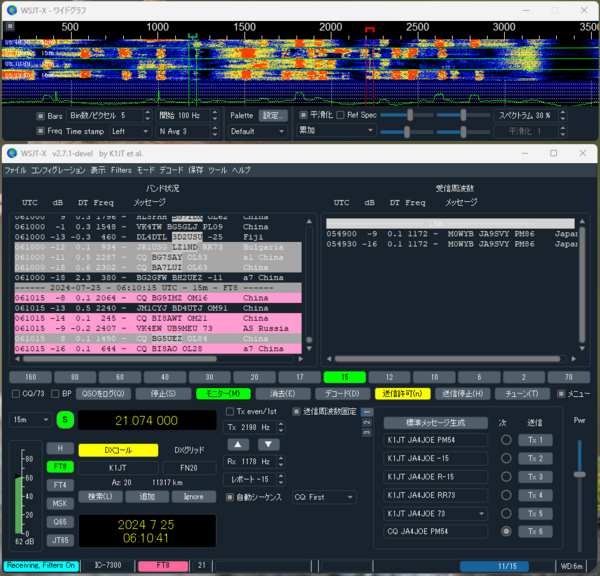Open the Filters menu
Viewport: 600px width, 576px height.
click(122, 171)
